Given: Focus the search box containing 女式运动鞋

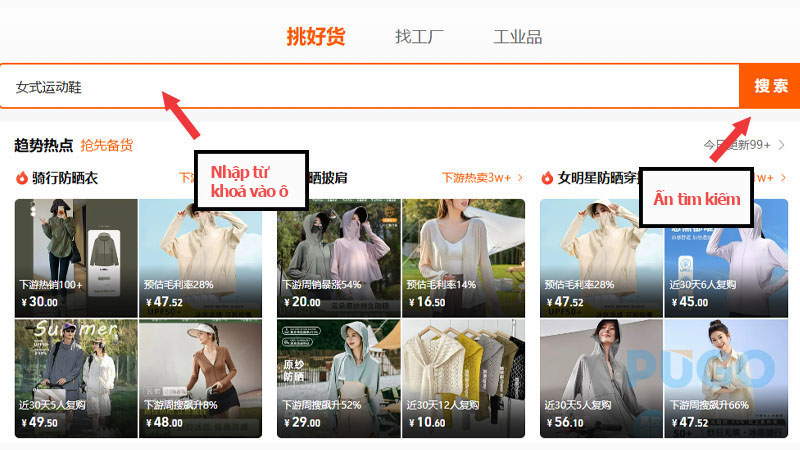Looking at the screenshot, I should (x=368, y=87).
